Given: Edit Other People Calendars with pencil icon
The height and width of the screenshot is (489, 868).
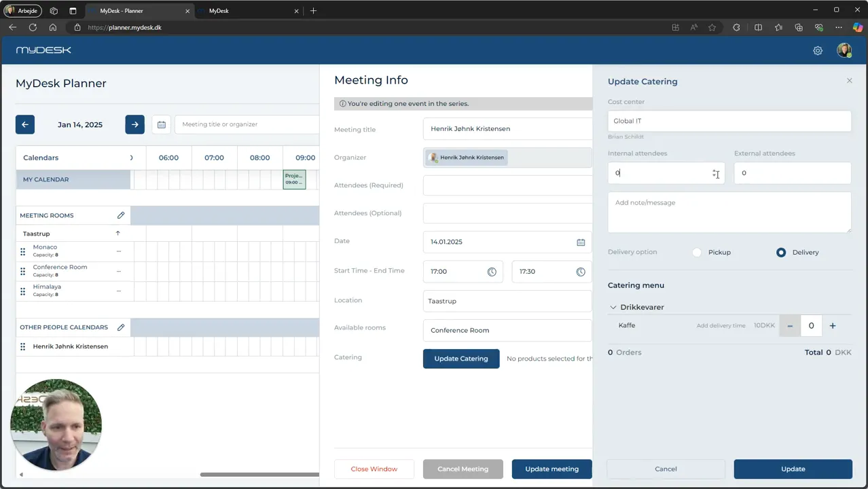Looking at the screenshot, I should click(x=121, y=327).
